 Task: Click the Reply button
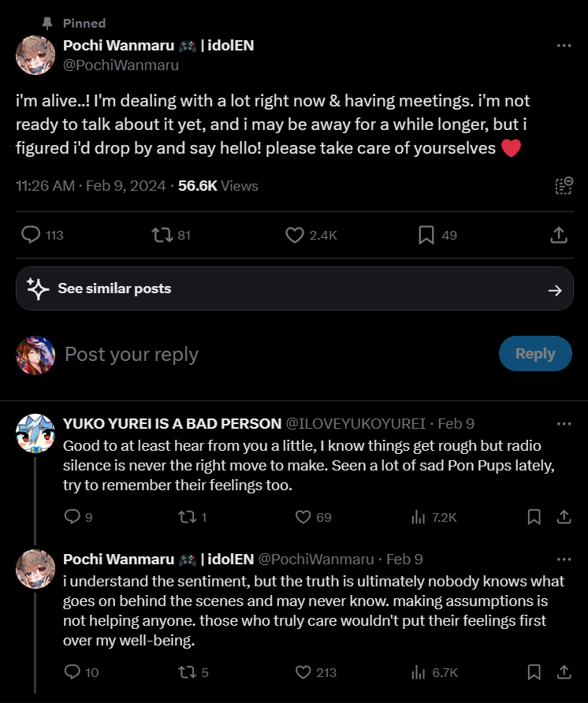pyautogui.click(x=535, y=354)
